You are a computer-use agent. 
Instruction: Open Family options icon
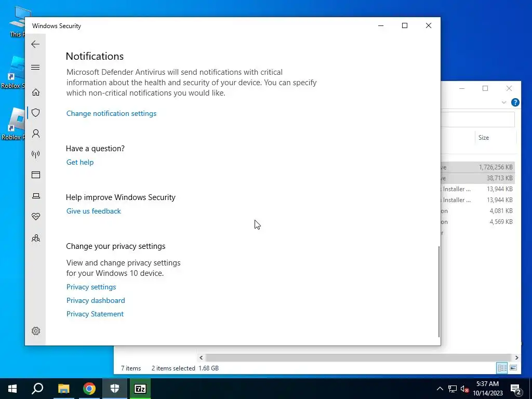(36, 238)
